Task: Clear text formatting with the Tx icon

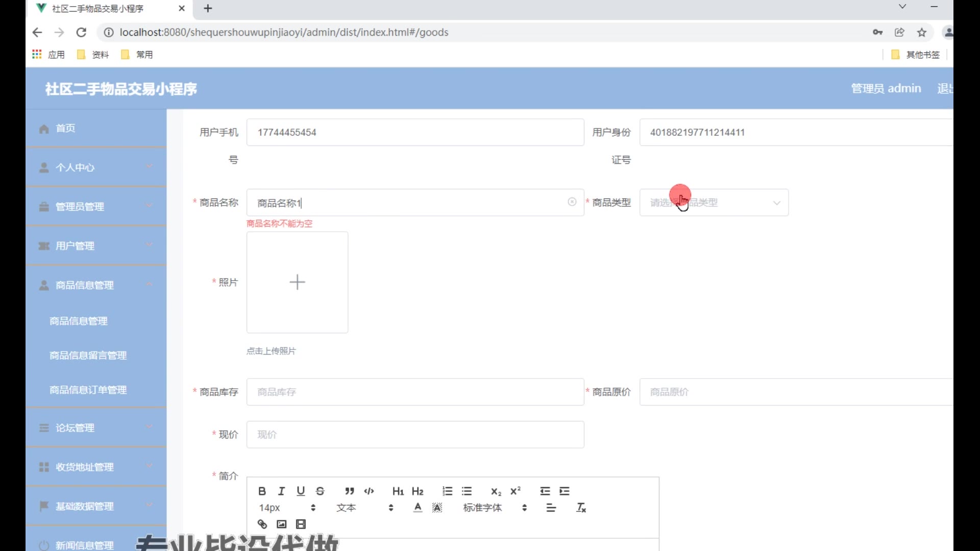Action: [581, 508]
